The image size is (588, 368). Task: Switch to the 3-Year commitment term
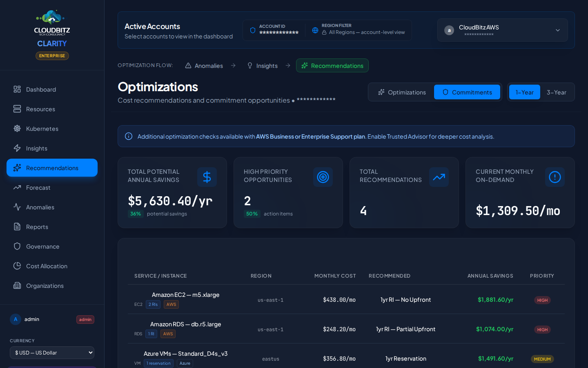pyautogui.click(x=556, y=92)
